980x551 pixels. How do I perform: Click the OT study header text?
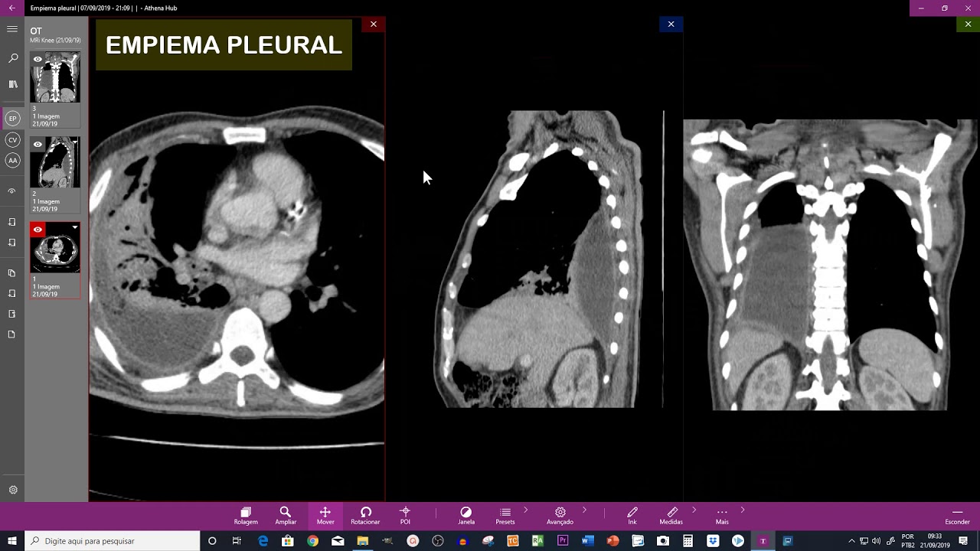36,31
